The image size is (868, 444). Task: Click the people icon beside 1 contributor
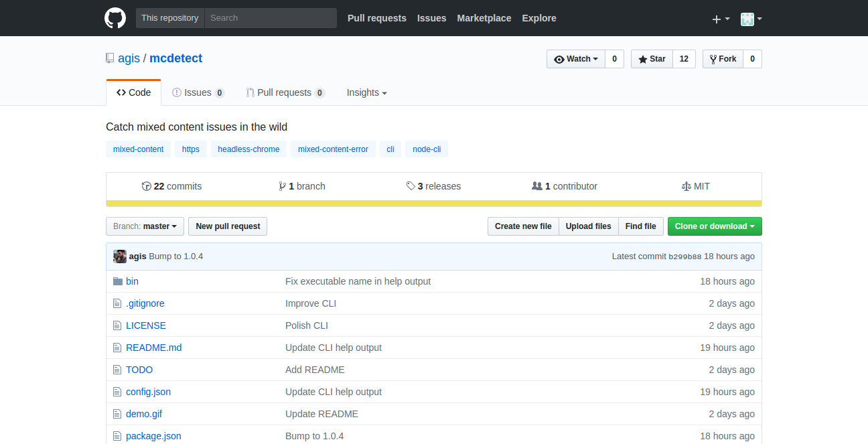click(x=537, y=186)
